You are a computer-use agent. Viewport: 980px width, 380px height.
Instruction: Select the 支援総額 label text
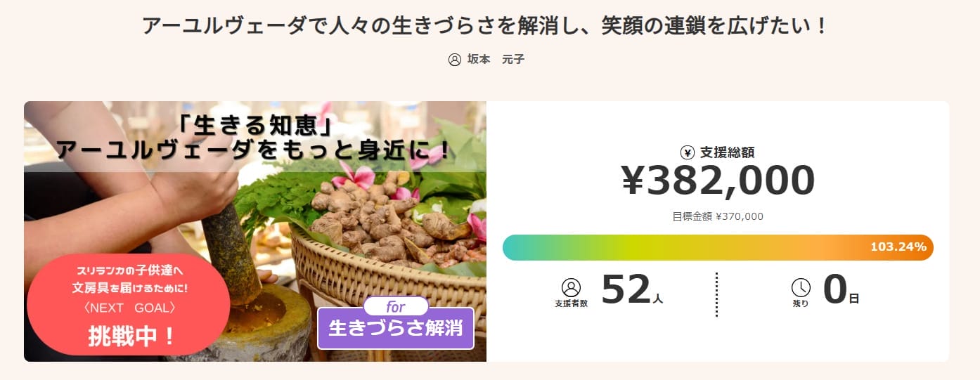point(727,152)
